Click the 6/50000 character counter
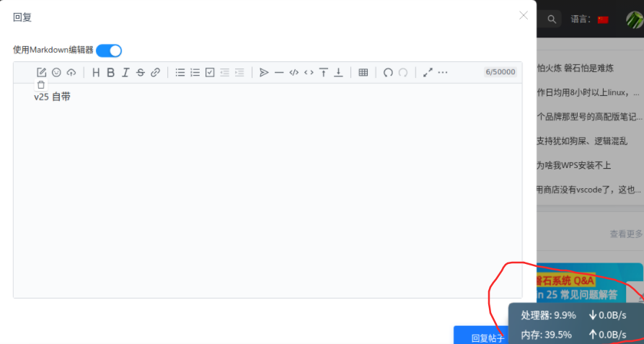644x344 pixels. click(x=500, y=72)
